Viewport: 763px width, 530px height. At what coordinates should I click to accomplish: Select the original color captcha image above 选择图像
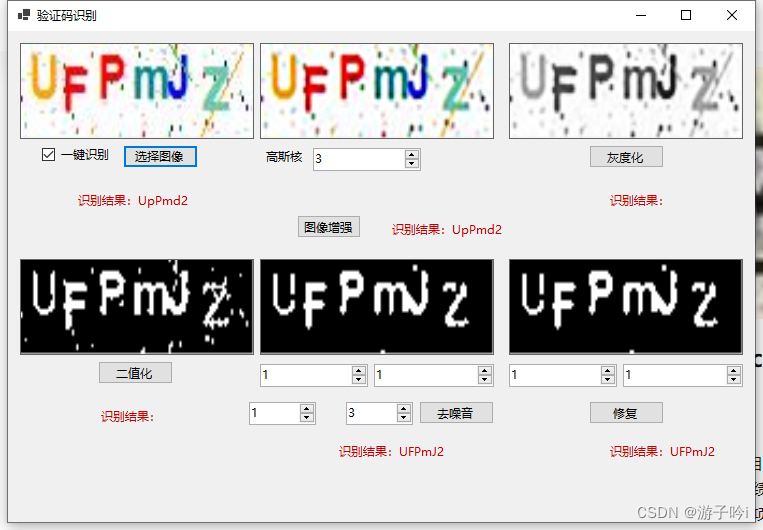pos(137,91)
